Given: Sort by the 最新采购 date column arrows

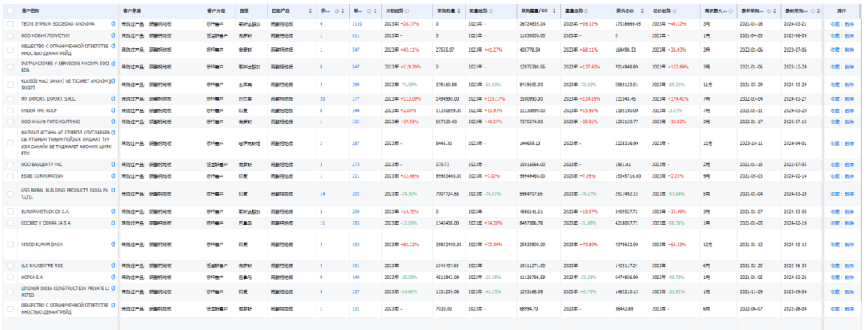Looking at the screenshot, I should coord(817,10).
